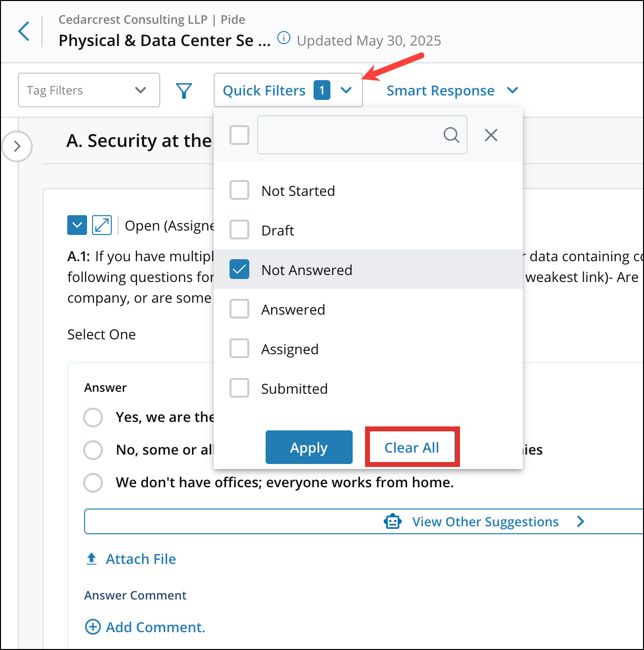Image resolution: width=644 pixels, height=650 pixels.
Task: Click the Clear All button
Action: pyautogui.click(x=412, y=447)
